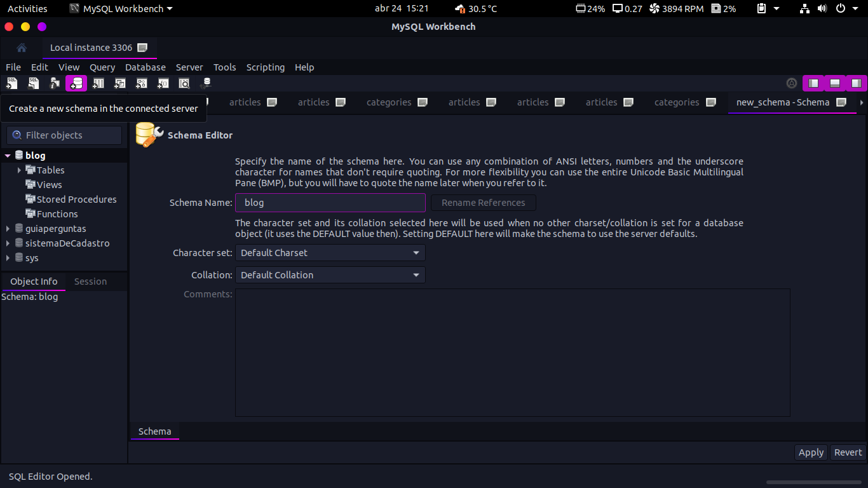Create a new table toolbar icon
The image size is (868, 488).
98,83
